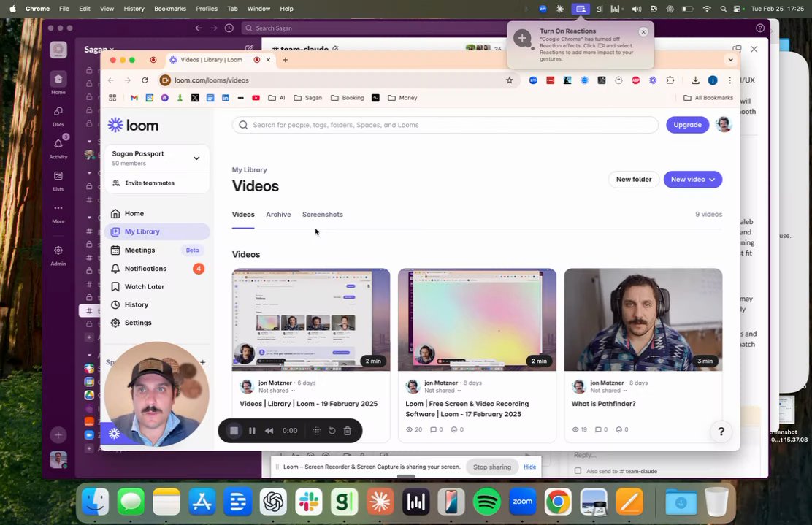
Task: Expand Not shared on 17 February video
Action: coord(443,391)
